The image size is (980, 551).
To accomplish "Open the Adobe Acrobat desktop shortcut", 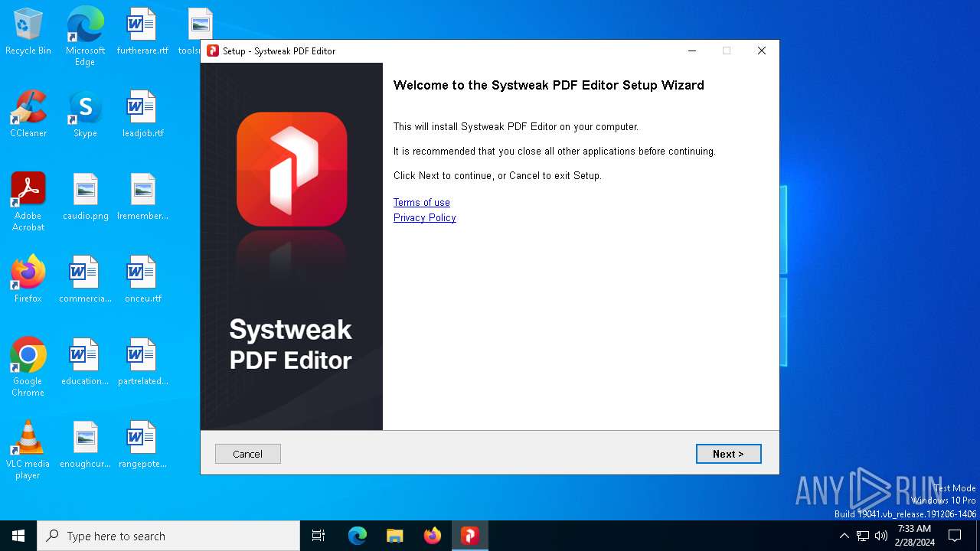I will click(28, 202).
